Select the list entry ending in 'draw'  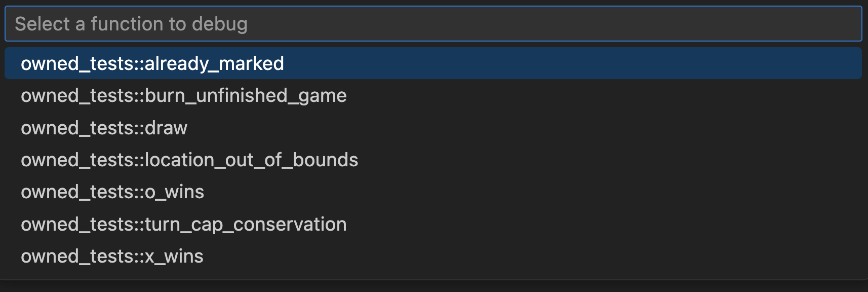tap(104, 128)
